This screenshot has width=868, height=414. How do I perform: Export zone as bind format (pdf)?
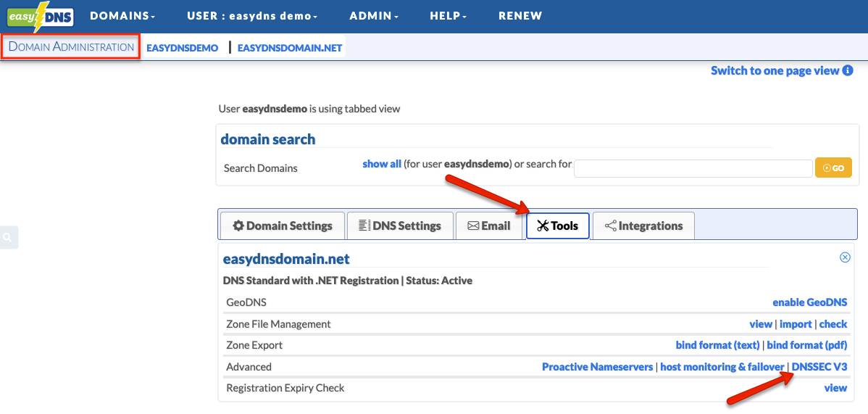coord(806,344)
